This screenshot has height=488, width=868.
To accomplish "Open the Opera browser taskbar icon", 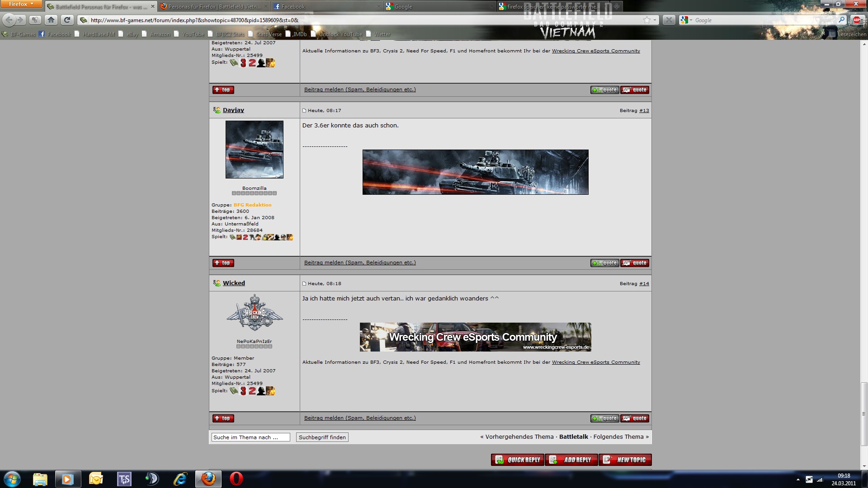I will tap(236, 479).
